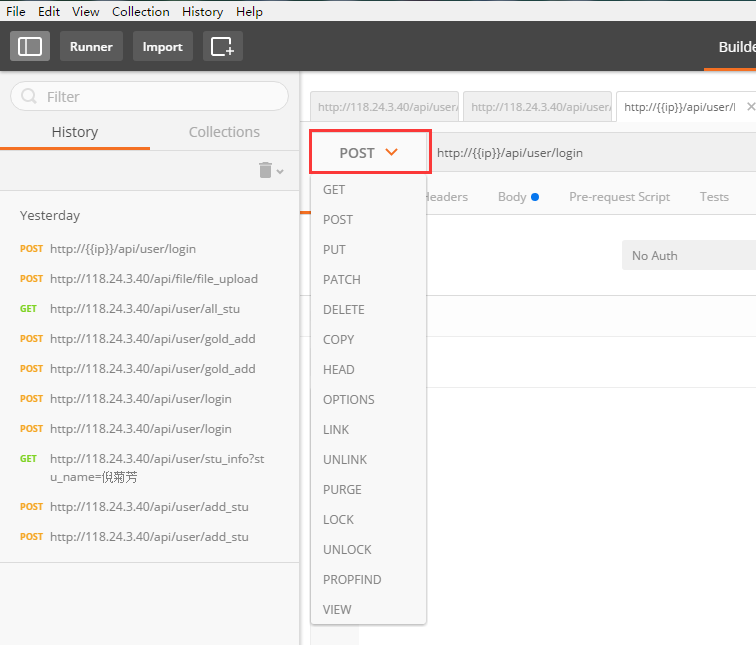Switch to the Body tab
The image size is (756, 645).
pos(512,197)
